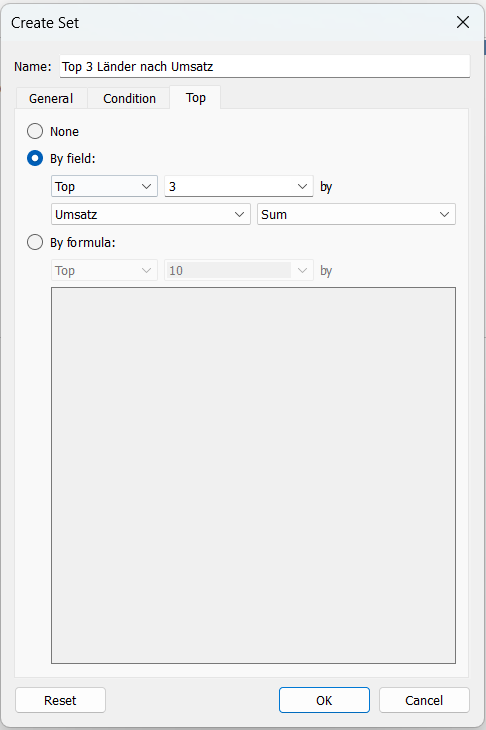Expand the chevron arrow next to value 3

pyautogui.click(x=302, y=186)
